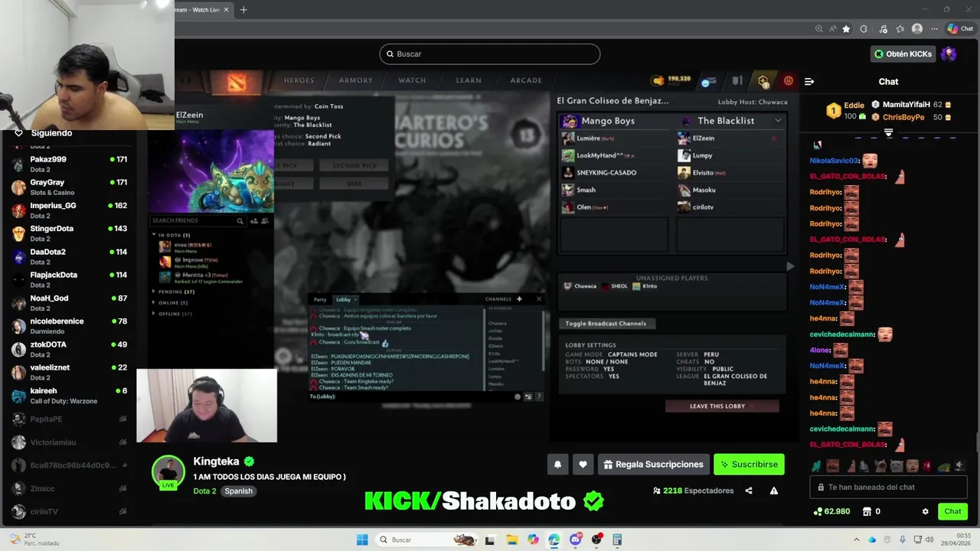Click the 62.980 channel points icon

click(818, 511)
